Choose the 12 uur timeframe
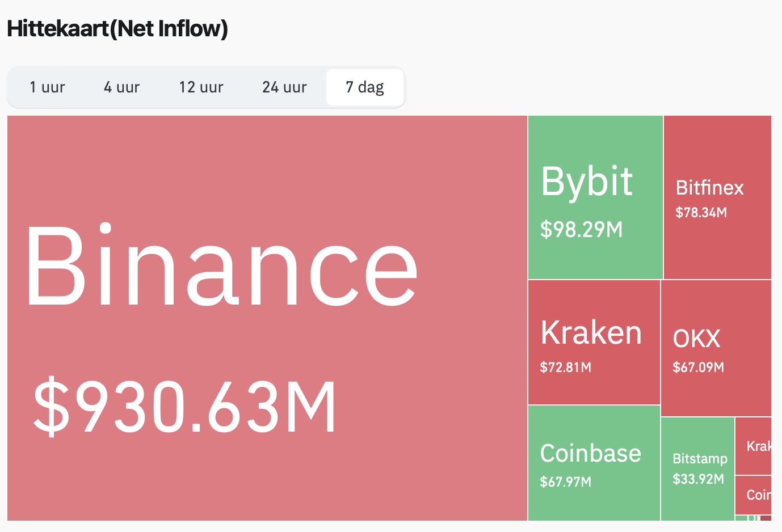This screenshot has width=782, height=532. tap(201, 87)
